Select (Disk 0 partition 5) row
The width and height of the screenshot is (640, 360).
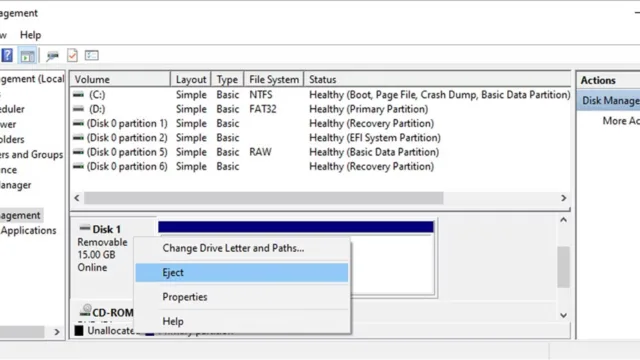point(320,152)
